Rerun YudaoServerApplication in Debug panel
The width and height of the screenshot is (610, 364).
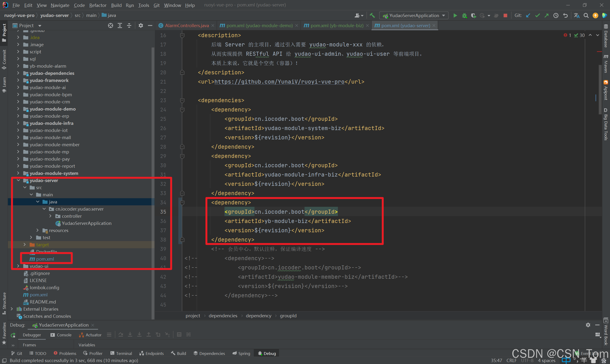(13, 335)
